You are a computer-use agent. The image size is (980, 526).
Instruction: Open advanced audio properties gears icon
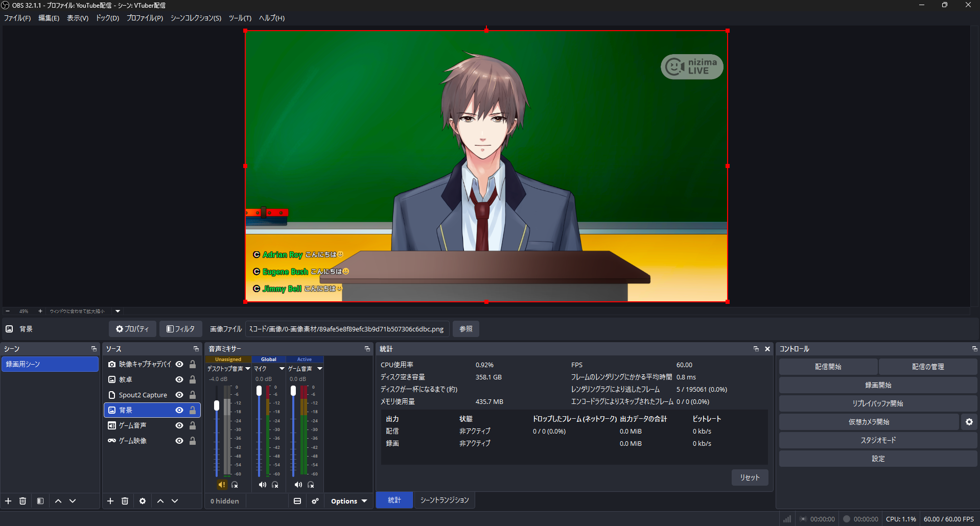(x=315, y=501)
